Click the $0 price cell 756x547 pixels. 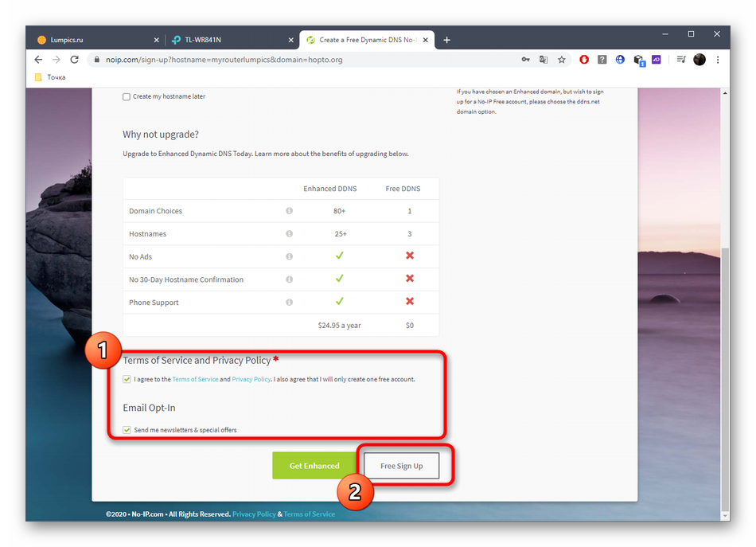pyautogui.click(x=409, y=325)
